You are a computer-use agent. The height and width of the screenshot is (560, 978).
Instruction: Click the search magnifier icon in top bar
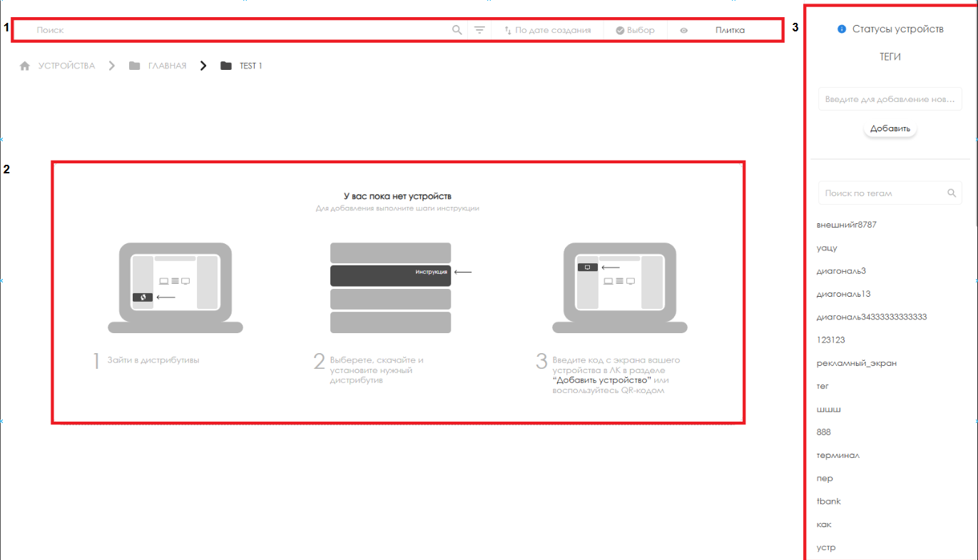457,31
